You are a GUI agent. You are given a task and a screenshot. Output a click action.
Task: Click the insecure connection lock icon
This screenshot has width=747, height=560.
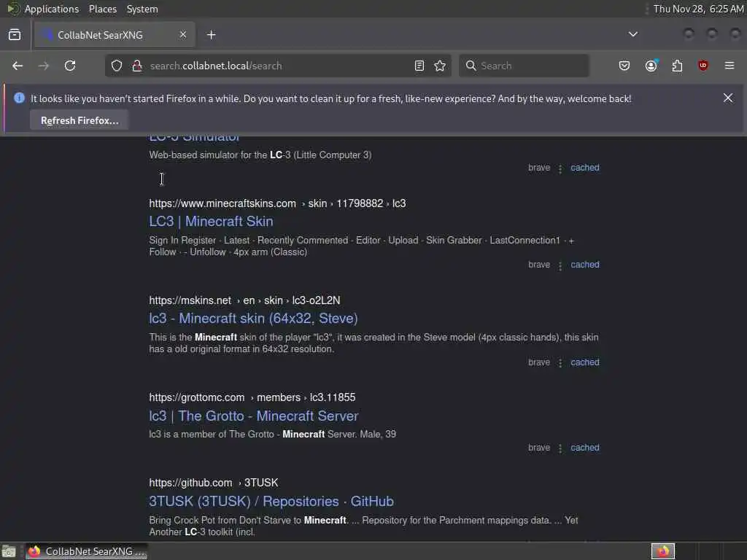point(137,66)
